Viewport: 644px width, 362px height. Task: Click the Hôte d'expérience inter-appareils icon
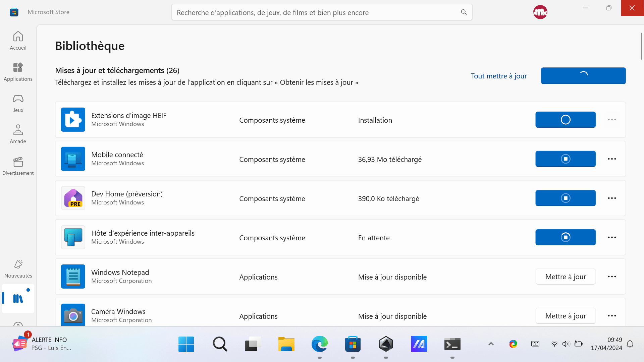click(73, 237)
